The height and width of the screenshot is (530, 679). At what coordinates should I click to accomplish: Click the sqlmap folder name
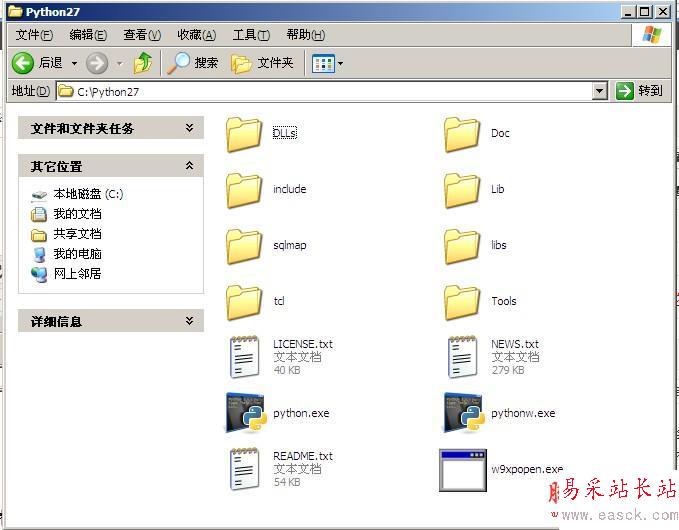[x=290, y=245]
